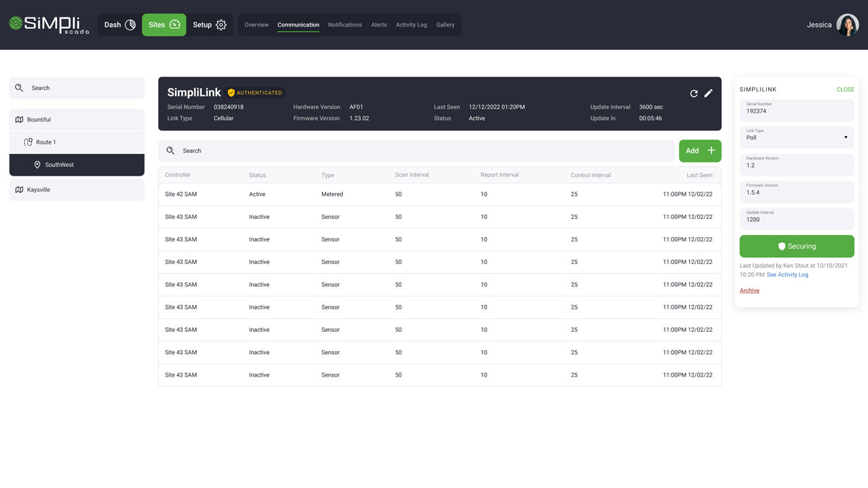Click serial number 038240918

click(x=229, y=107)
